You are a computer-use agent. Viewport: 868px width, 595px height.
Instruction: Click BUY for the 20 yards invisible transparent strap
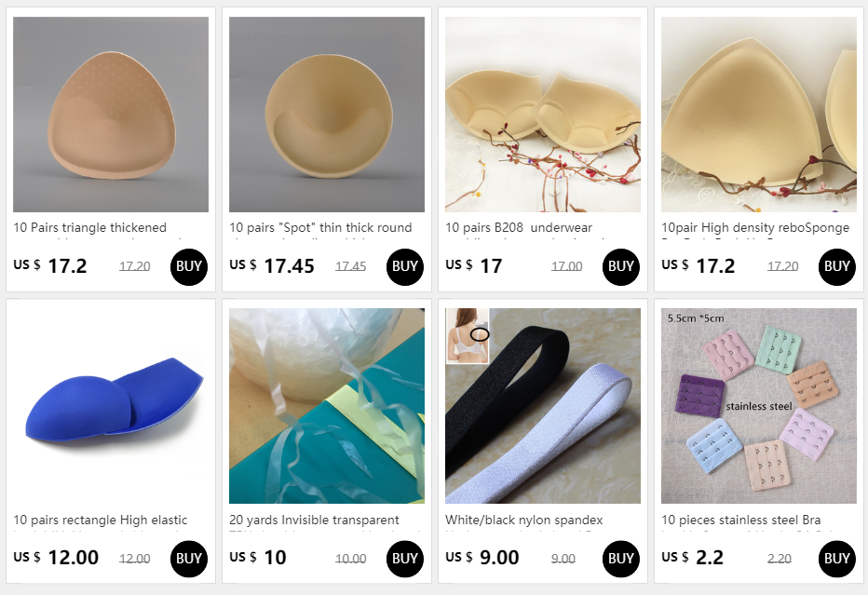point(404,559)
